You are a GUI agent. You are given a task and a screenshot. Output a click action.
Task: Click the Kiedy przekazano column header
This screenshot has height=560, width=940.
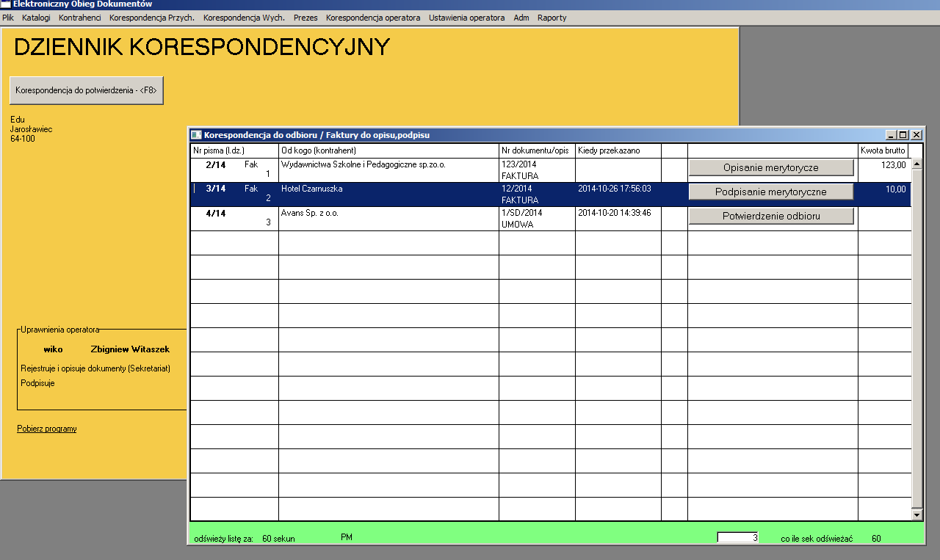618,150
